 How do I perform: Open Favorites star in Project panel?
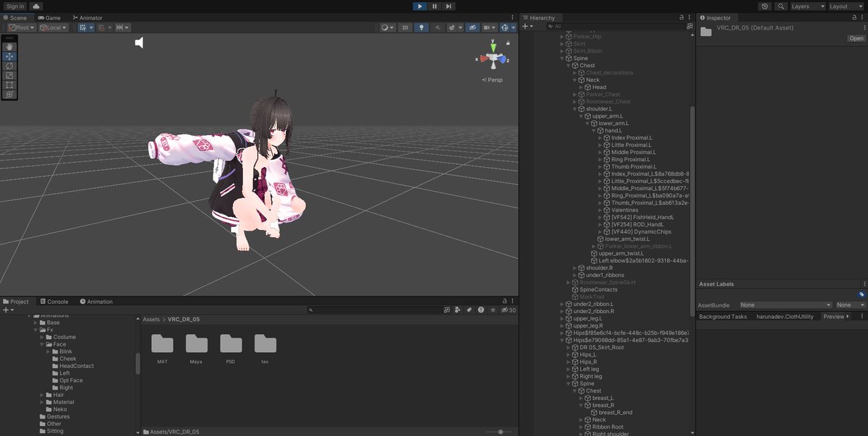coord(493,310)
